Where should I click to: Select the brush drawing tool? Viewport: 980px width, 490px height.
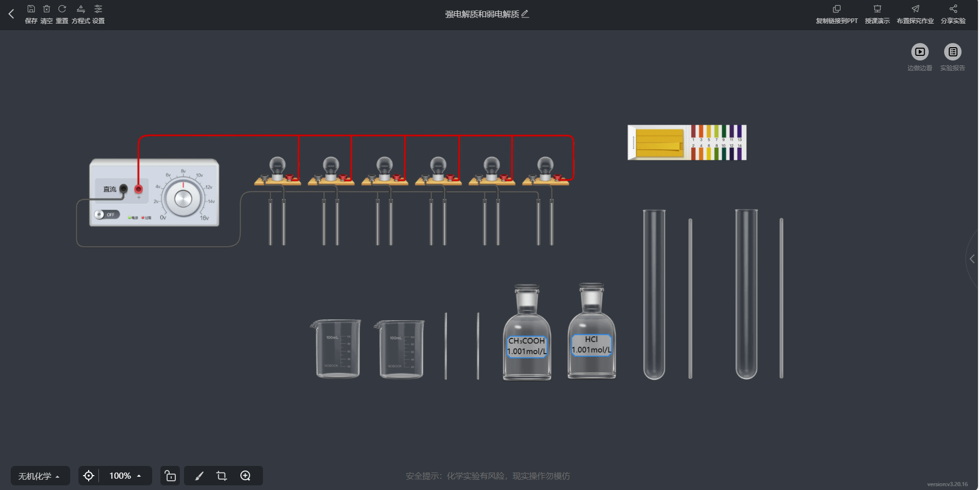pos(199,476)
